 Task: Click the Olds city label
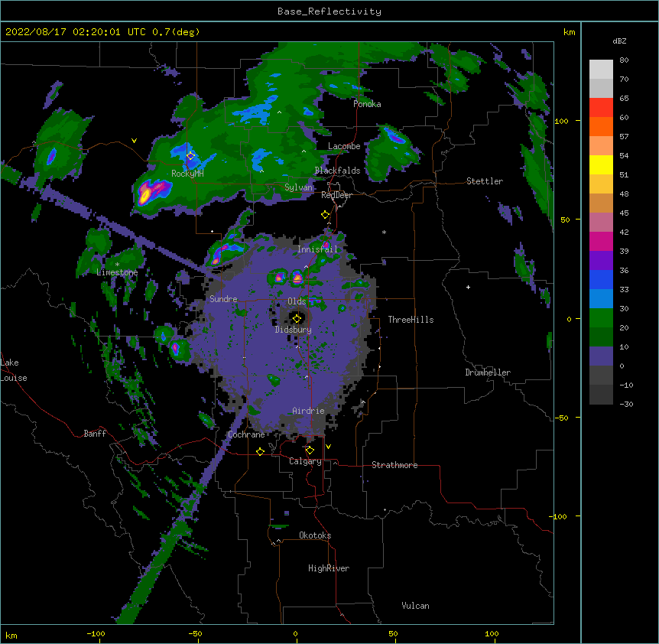click(x=297, y=301)
